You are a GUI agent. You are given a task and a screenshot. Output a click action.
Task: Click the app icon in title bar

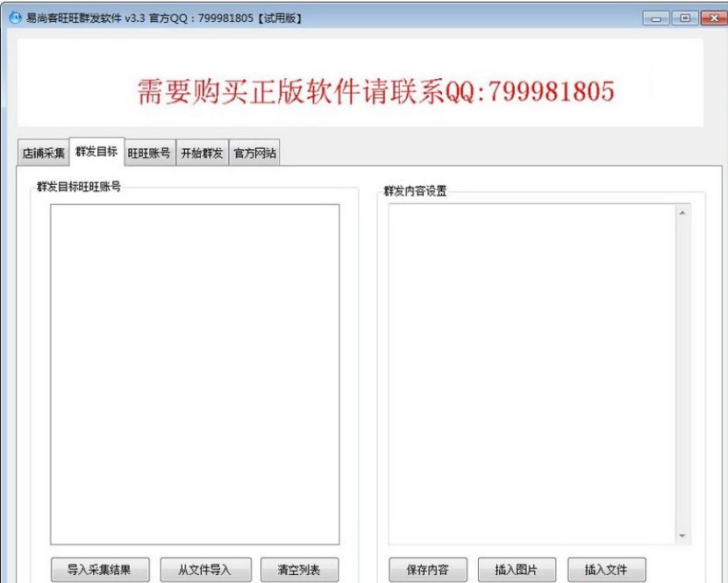[15, 18]
